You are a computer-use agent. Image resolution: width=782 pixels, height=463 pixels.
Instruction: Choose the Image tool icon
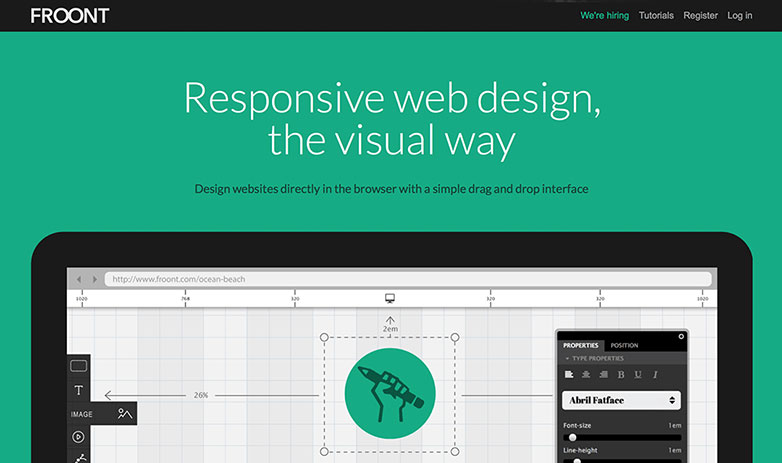(x=124, y=413)
